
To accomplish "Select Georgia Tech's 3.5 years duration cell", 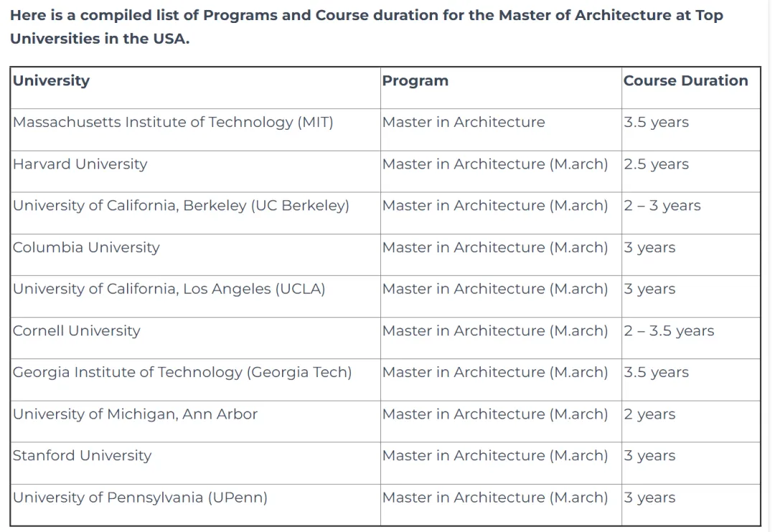I will pos(656,372).
